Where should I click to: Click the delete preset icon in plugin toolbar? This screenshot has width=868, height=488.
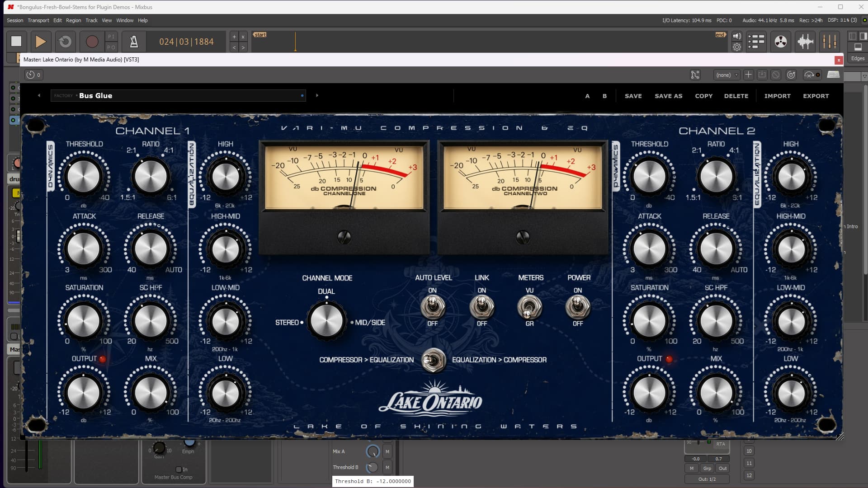click(776, 75)
